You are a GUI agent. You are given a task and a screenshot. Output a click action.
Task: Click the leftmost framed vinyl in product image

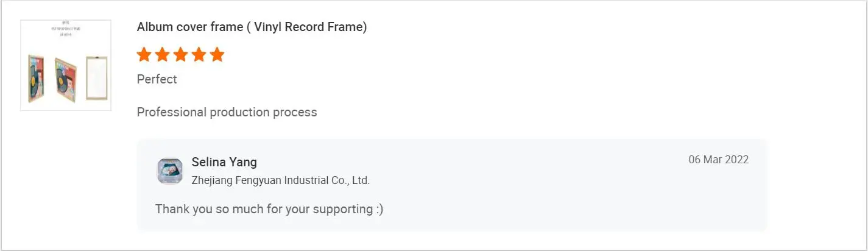pos(36,78)
